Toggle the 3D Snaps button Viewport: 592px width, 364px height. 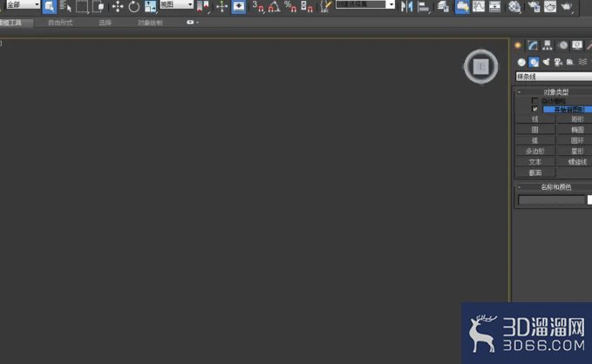(258, 6)
